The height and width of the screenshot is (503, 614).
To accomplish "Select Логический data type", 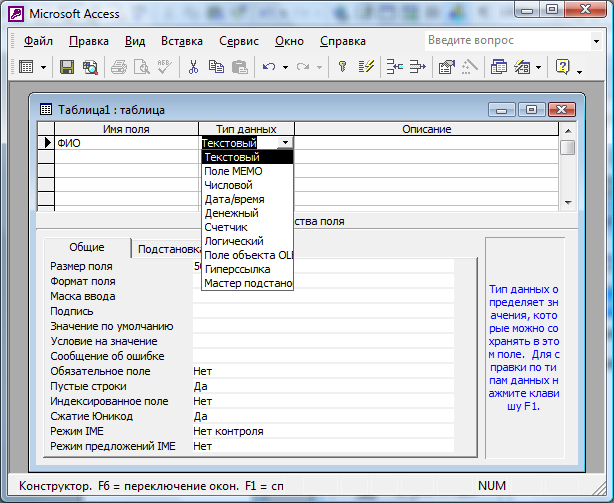I will coord(247,241).
